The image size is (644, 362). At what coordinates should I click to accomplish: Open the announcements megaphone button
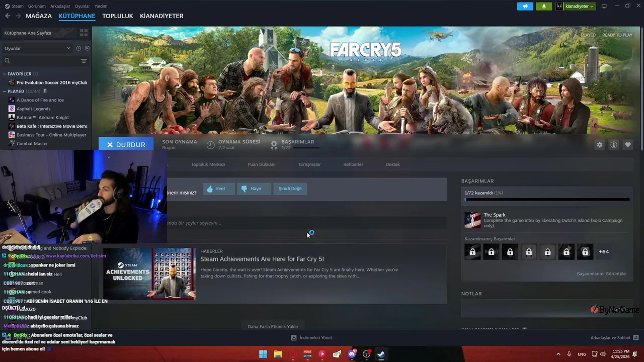click(x=525, y=6)
